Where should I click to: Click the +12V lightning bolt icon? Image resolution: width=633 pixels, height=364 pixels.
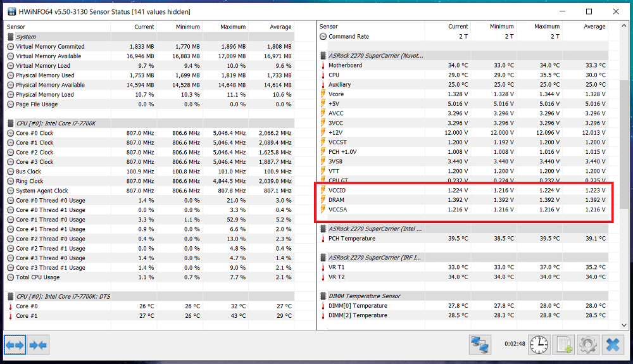pyautogui.click(x=323, y=132)
